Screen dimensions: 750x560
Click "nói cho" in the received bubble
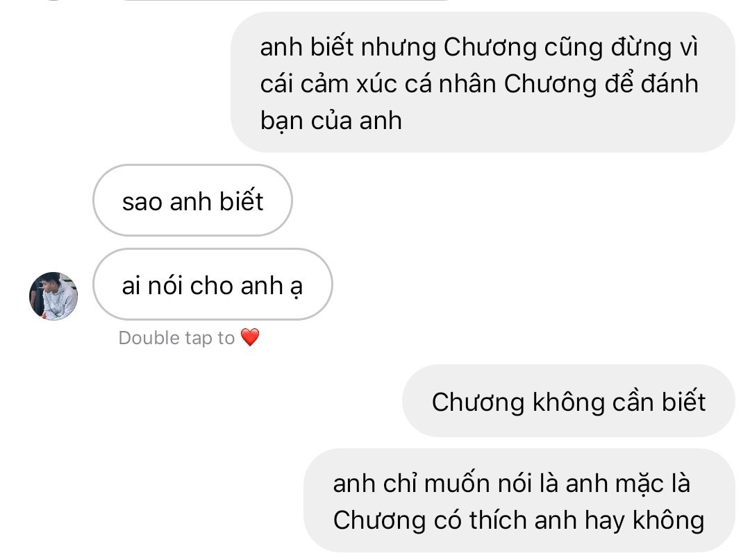point(190,286)
